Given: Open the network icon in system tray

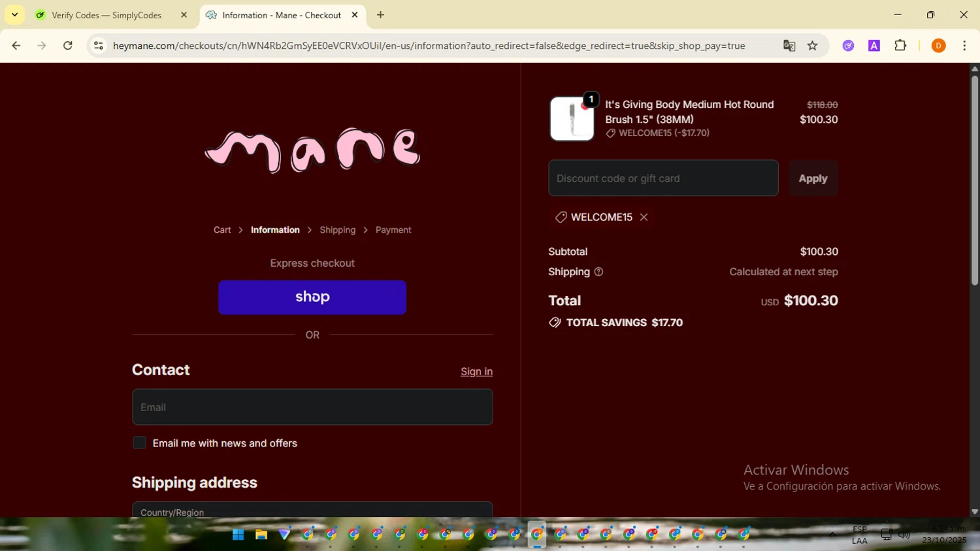Looking at the screenshot, I should [886, 535].
